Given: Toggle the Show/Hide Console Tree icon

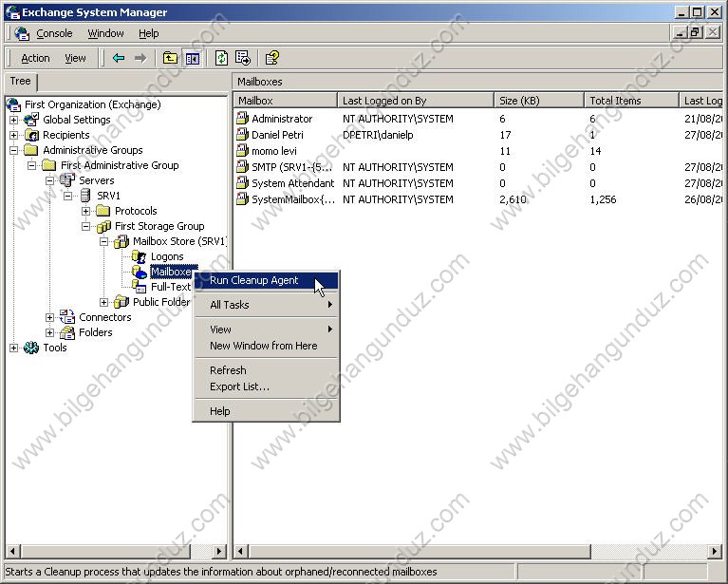Looking at the screenshot, I should [x=193, y=58].
